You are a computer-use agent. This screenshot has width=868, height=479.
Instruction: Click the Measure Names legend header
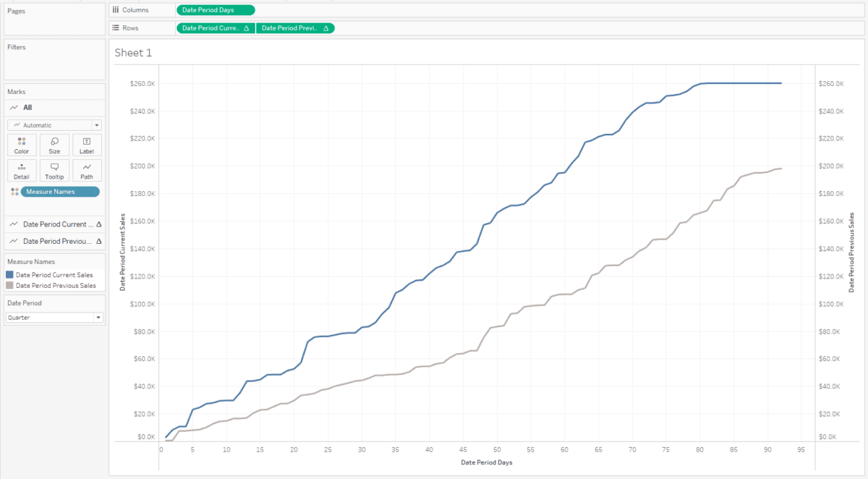(31, 262)
